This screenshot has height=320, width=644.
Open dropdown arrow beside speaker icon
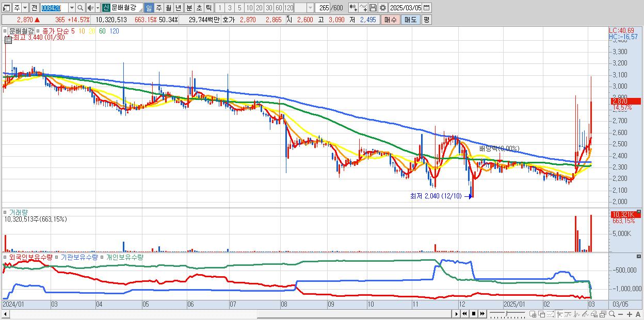click(98, 8)
